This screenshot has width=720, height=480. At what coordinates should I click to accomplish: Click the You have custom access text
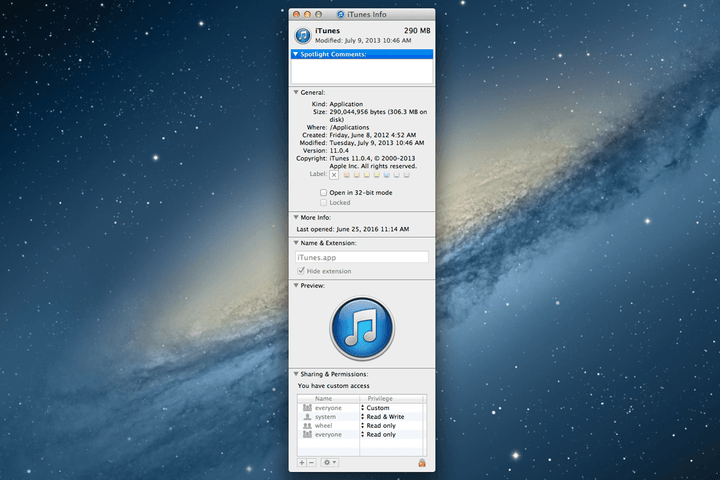(333, 386)
